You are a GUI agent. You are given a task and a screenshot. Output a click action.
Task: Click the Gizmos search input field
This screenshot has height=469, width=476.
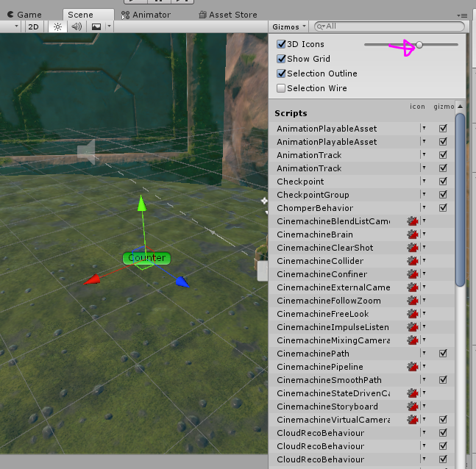(389, 26)
